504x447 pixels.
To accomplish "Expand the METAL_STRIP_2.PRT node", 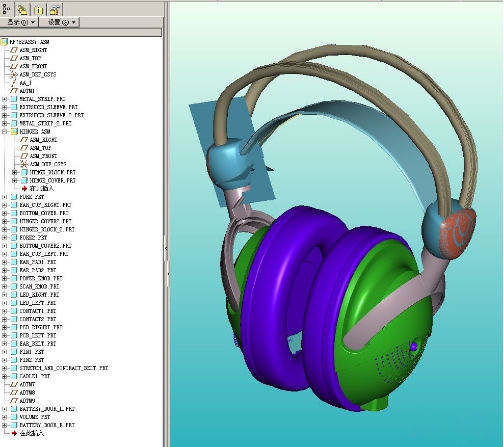I will pyautogui.click(x=4, y=123).
